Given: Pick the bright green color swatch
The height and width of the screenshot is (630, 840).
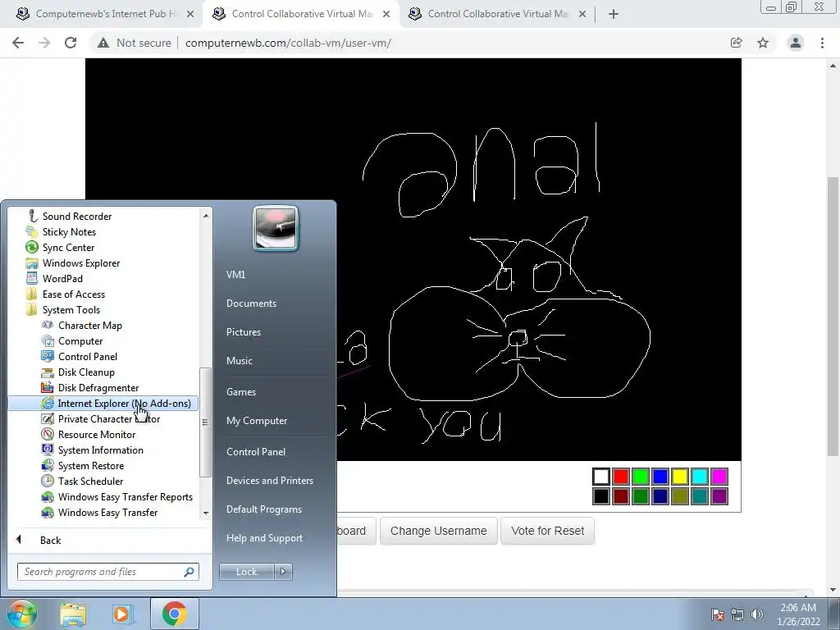Looking at the screenshot, I should (641, 477).
